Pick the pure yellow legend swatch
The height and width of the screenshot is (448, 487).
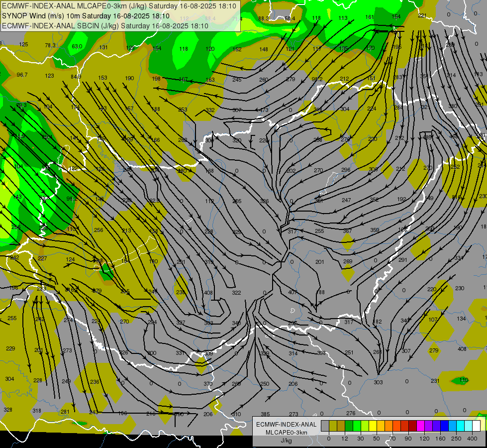click(x=373, y=426)
